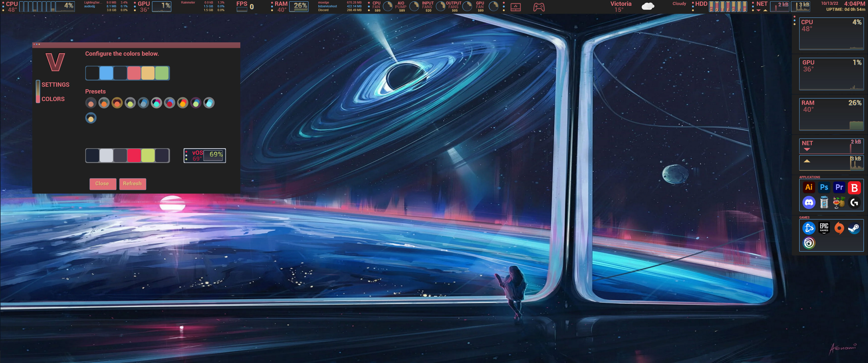The height and width of the screenshot is (363, 868).
Task: Activate the purple color preset circle
Action: pos(195,103)
